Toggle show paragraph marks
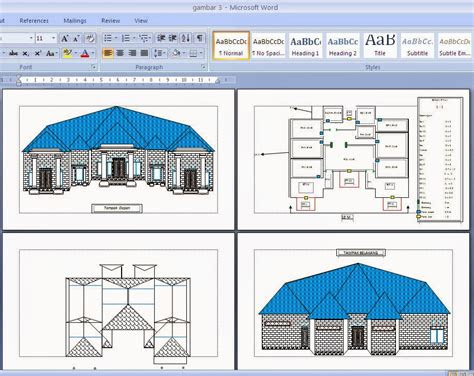Viewport: 474px width, 376px height. click(x=199, y=38)
